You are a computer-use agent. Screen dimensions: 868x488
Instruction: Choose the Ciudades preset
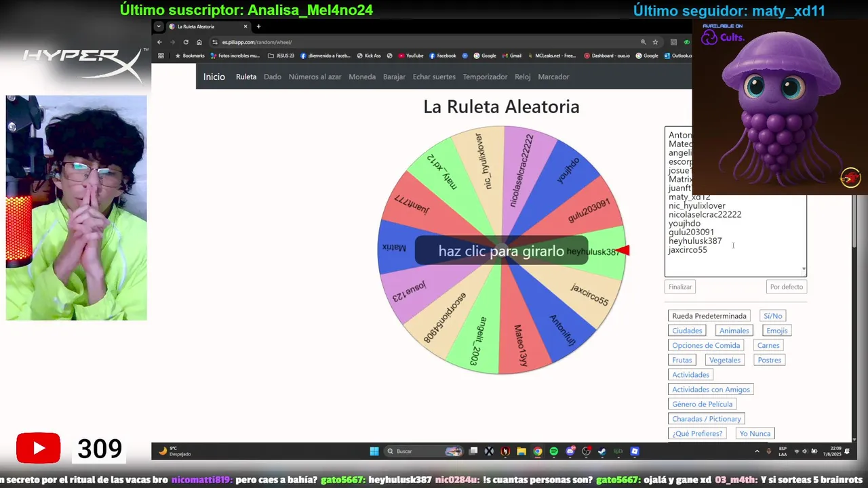click(x=687, y=331)
